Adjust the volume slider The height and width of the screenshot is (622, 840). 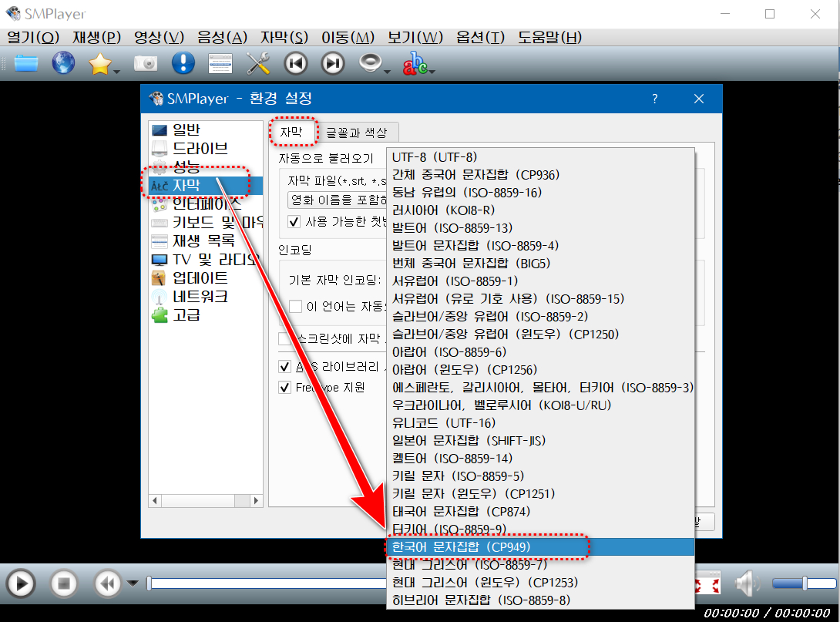[804, 583]
